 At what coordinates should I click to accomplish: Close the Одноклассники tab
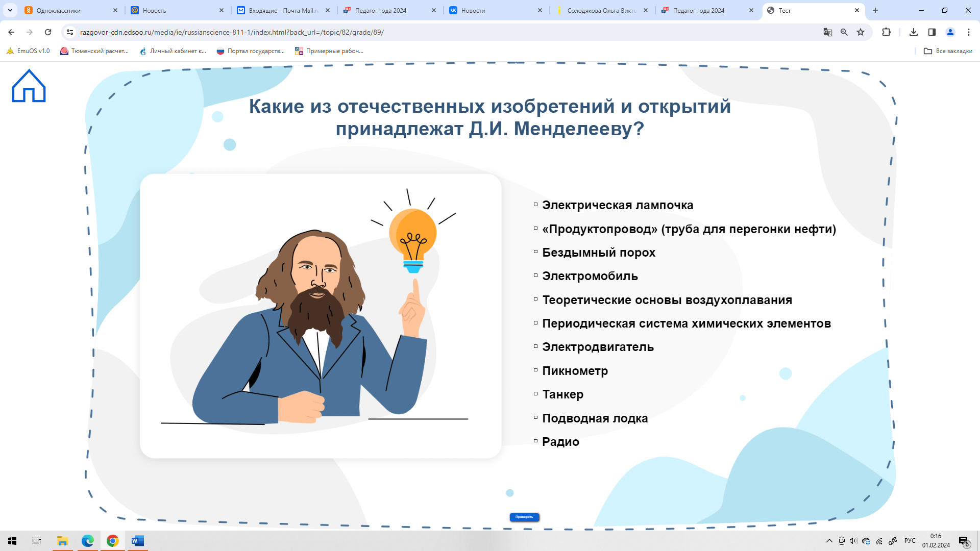tap(115, 10)
